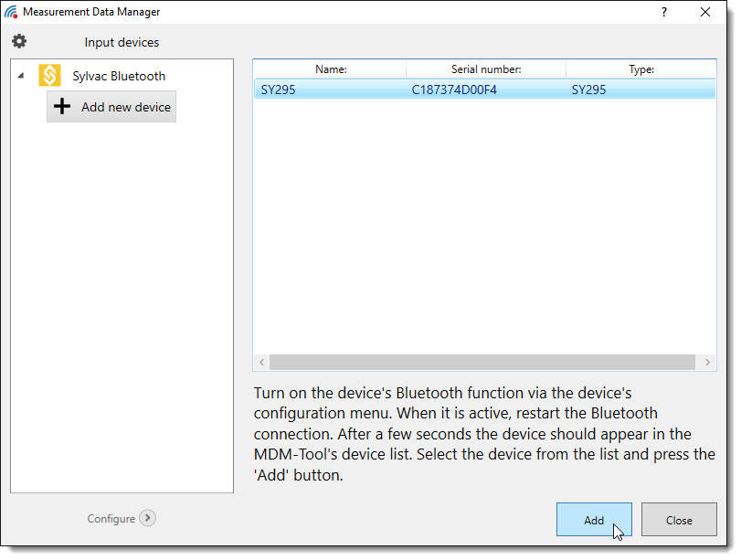Click the serial number C187374D00F4 cell
This screenshot has width=741, height=560.
pos(454,90)
